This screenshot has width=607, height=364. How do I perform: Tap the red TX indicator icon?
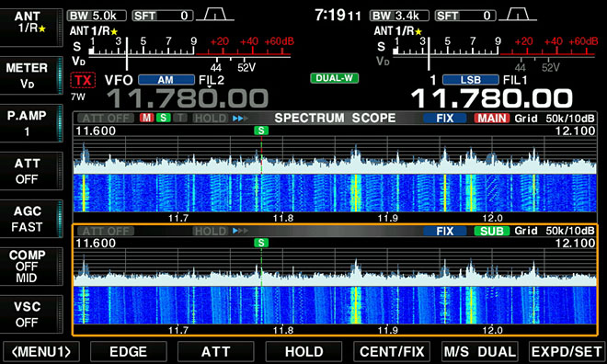tap(83, 80)
